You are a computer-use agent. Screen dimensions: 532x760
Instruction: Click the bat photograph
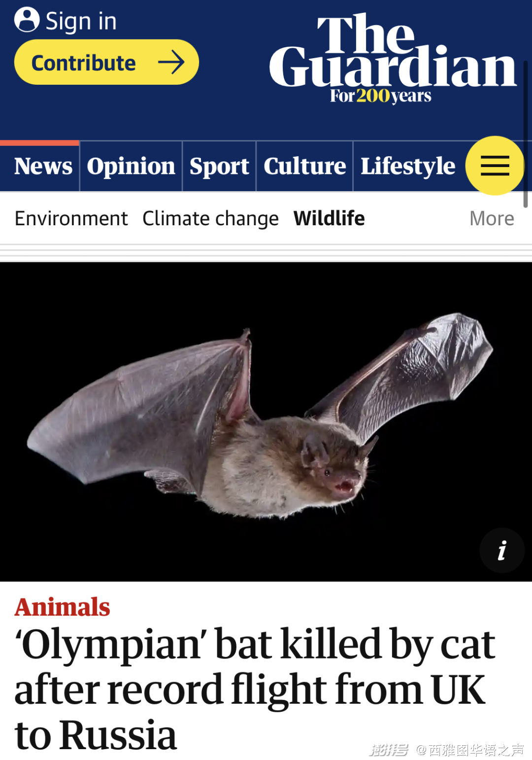pos(266,422)
